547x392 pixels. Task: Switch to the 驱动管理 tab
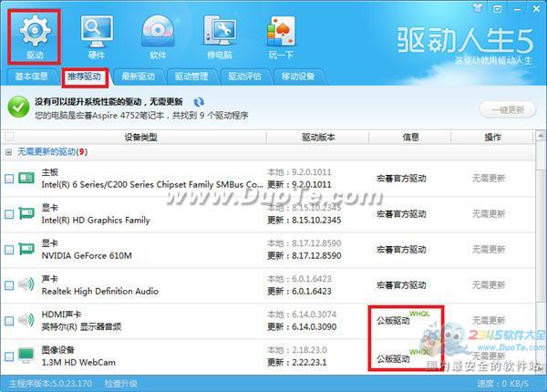[191, 77]
